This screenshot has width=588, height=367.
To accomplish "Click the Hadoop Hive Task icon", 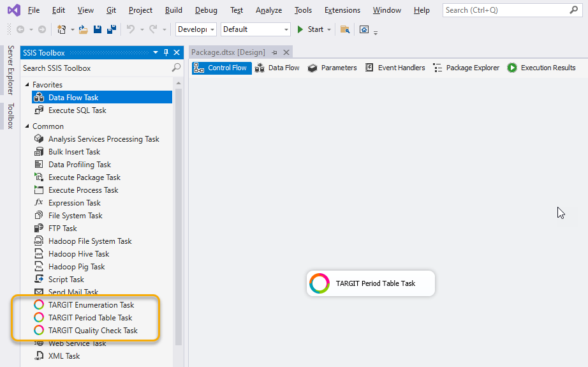I will point(39,253).
